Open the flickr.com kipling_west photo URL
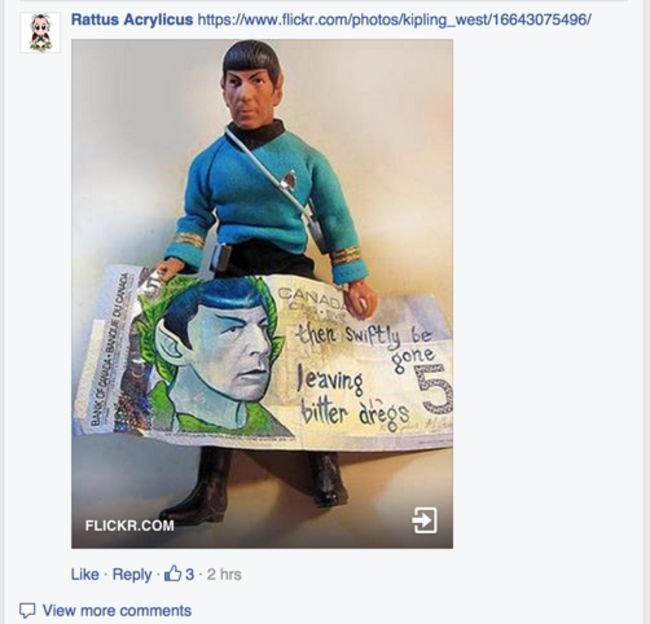The height and width of the screenshot is (624, 650). (394, 19)
